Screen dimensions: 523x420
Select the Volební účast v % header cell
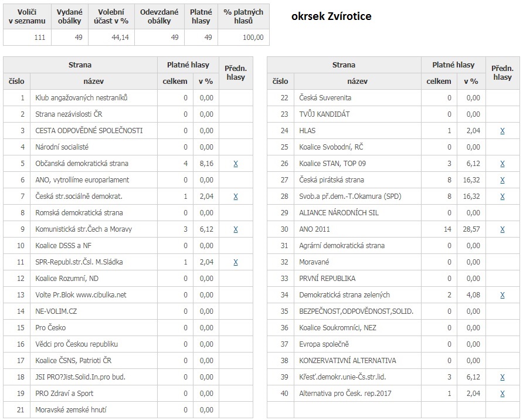tap(113, 16)
